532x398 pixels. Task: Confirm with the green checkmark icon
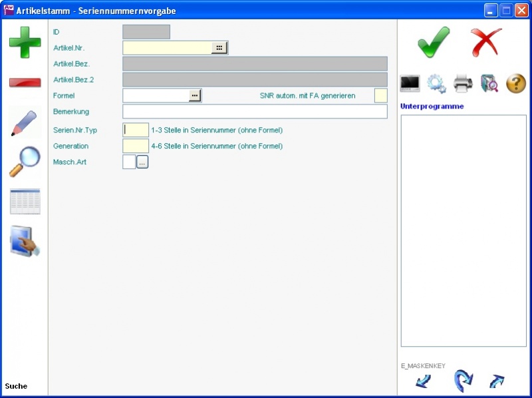[434, 43]
